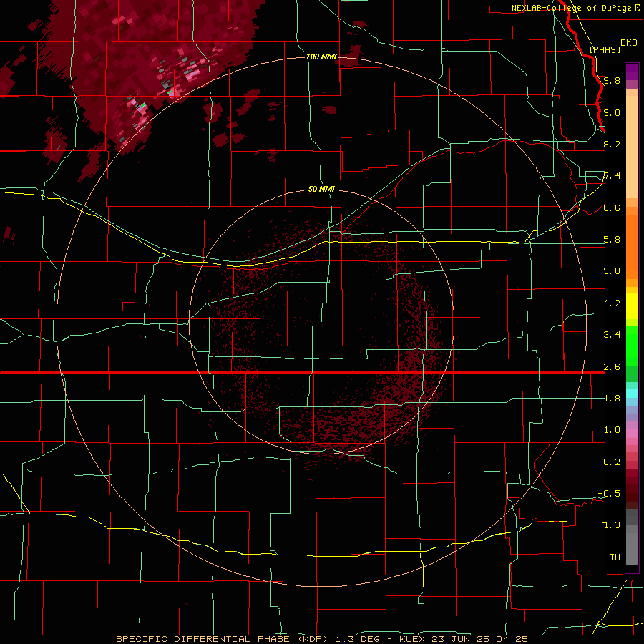Pick the pink segment of the color bar
This screenshot has height=644, width=644.
click(x=632, y=434)
